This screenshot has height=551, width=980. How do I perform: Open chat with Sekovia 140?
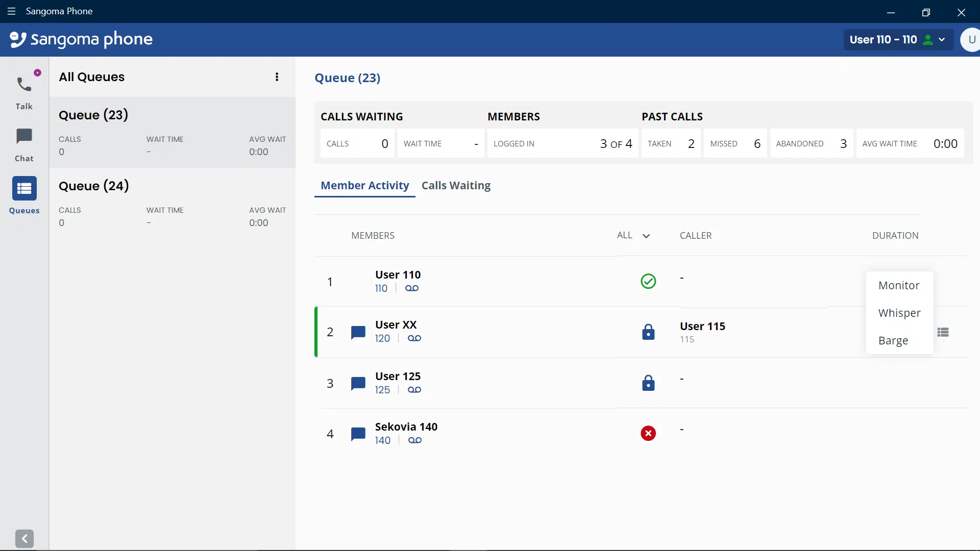coord(358,434)
